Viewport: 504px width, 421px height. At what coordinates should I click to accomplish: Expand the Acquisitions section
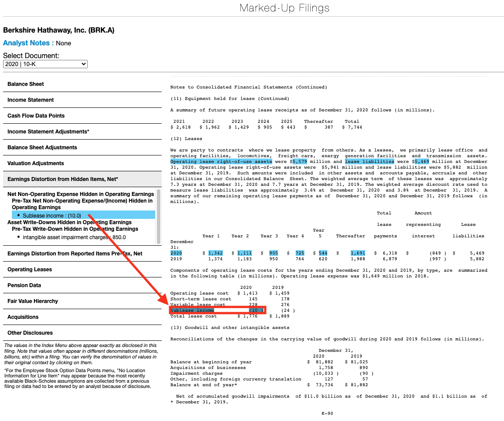click(82, 317)
